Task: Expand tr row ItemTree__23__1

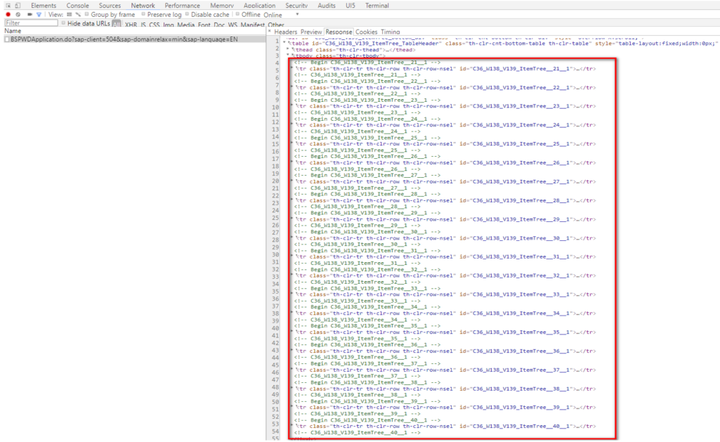Action: click(x=292, y=106)
